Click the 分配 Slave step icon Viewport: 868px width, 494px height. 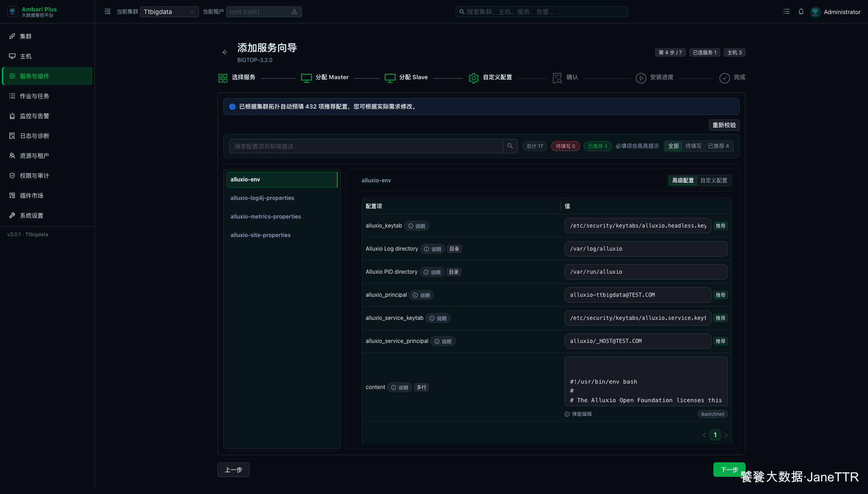(390, 78)
